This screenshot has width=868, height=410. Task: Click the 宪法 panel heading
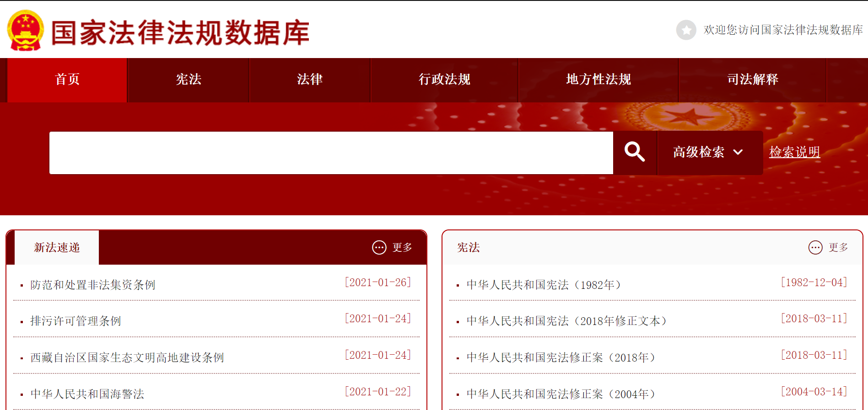[x=469, y=247]
